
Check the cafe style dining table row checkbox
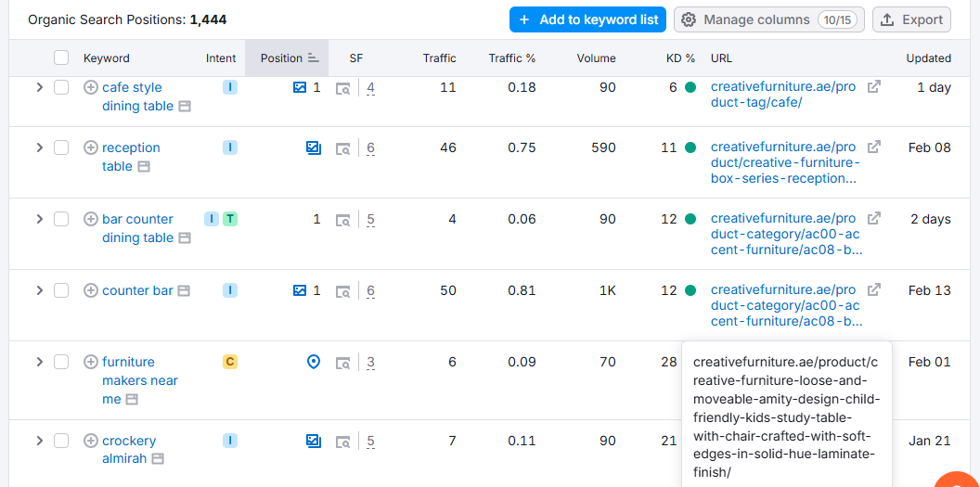pyautogui.click(x=60, y=88)
